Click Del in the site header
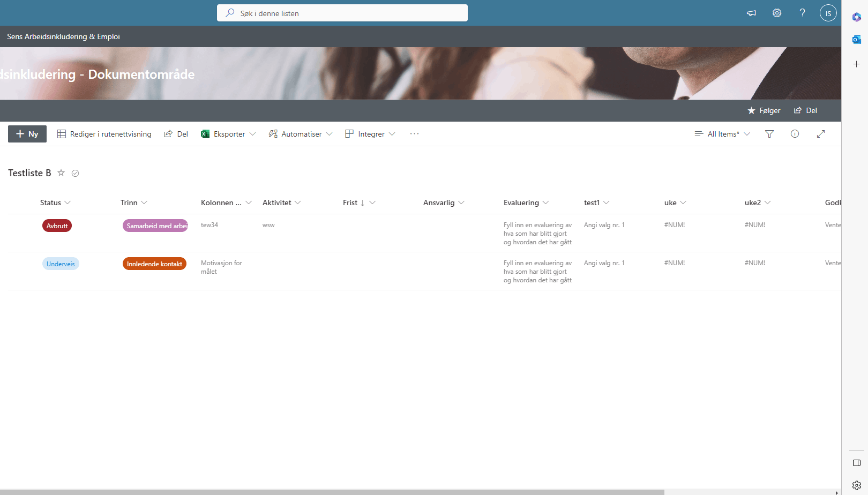This screenshot has width=868, height=495. coord(805,110)
